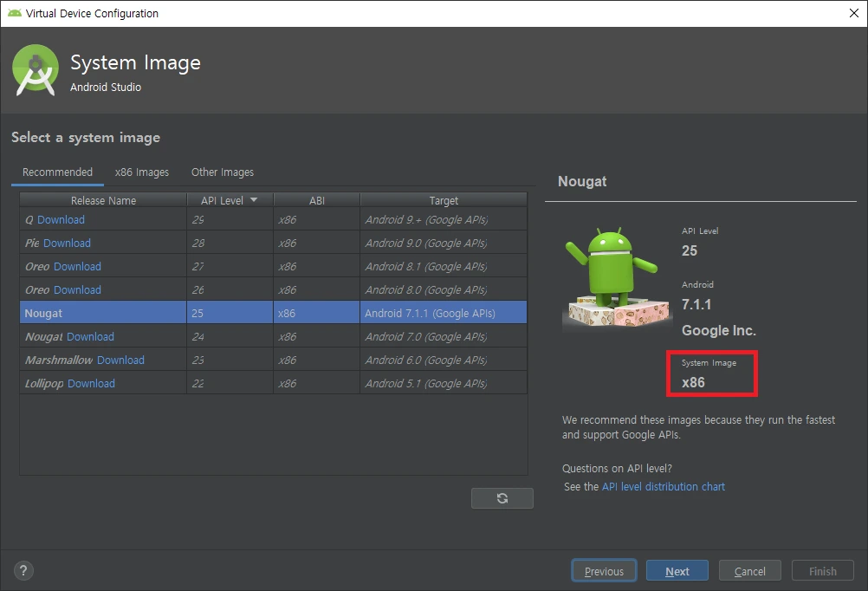
Task: Click the Nougat Android mascot image
Action: (616, 278)
